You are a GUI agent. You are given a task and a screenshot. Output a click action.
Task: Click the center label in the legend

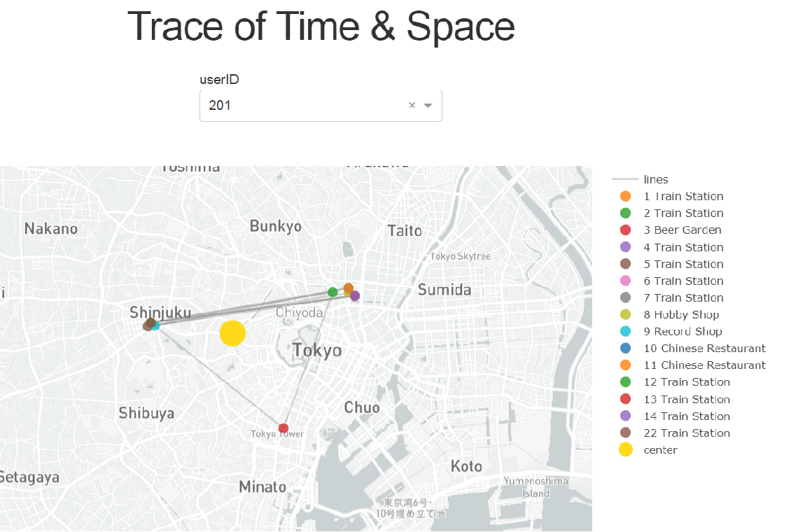(659, 449)
